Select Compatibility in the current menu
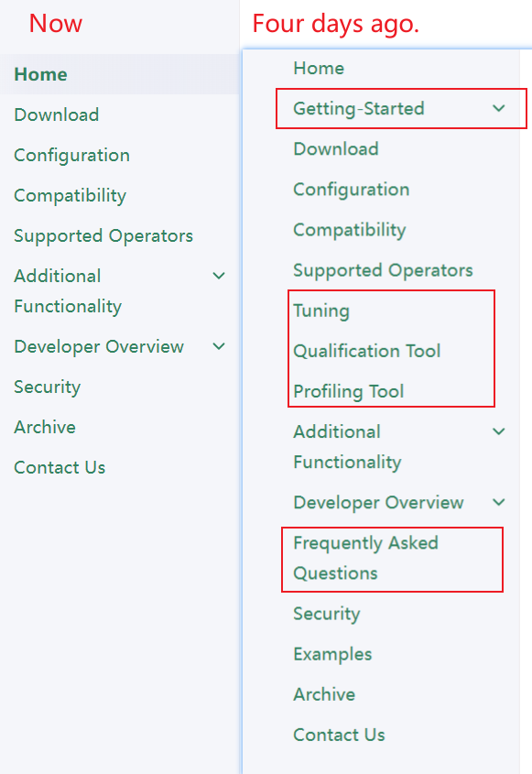Image resolution: width=532 pixels, height=774 pixels. coord(70,195)
